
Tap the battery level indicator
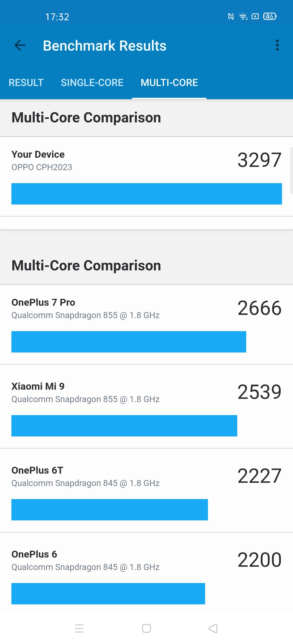coord(270,16)
